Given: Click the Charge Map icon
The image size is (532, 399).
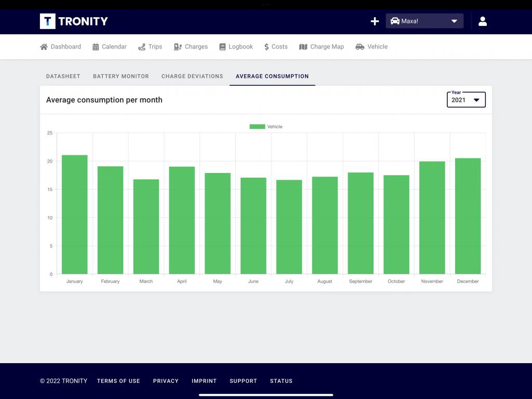Looking at the screenshot, I should pos(303,47).
